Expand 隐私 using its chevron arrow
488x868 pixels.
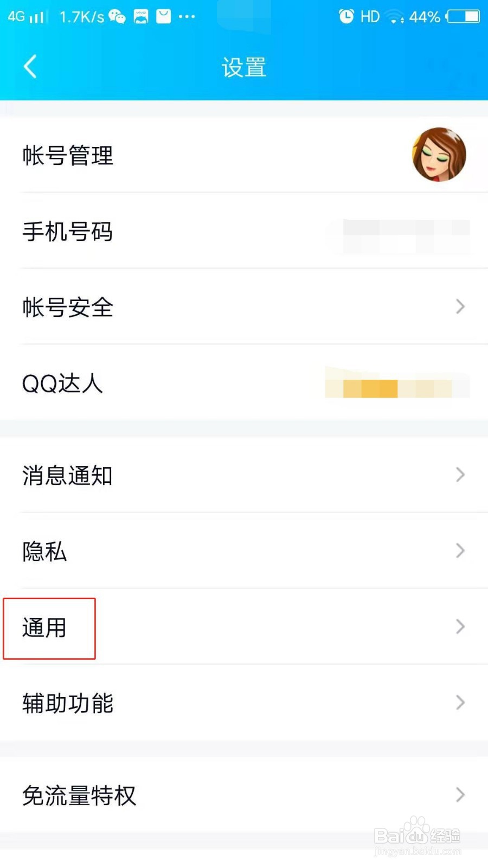[x=460, y=551]
